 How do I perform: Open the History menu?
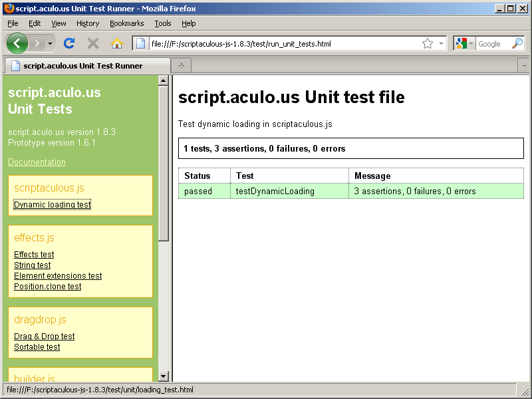pyautogui.click(x=88, y=23)
